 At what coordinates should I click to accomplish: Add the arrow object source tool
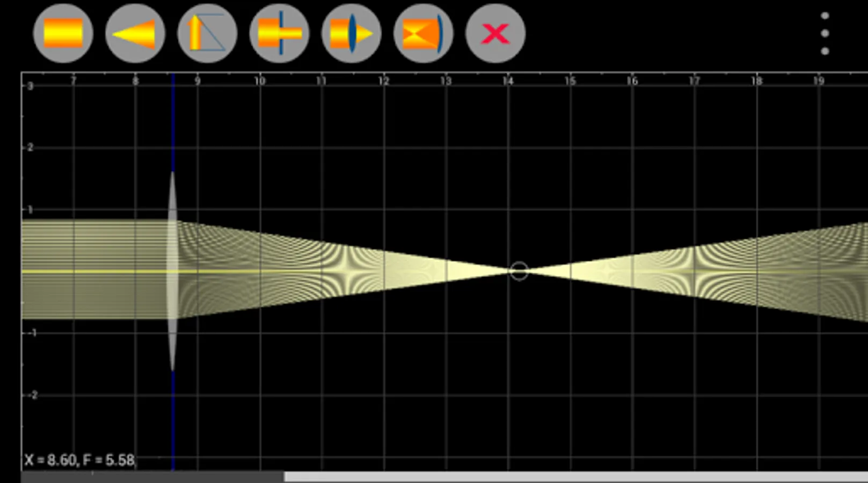tap(207, 33)
